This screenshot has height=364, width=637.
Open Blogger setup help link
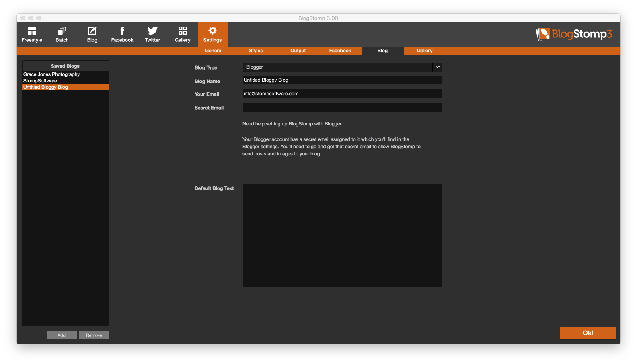292,124
